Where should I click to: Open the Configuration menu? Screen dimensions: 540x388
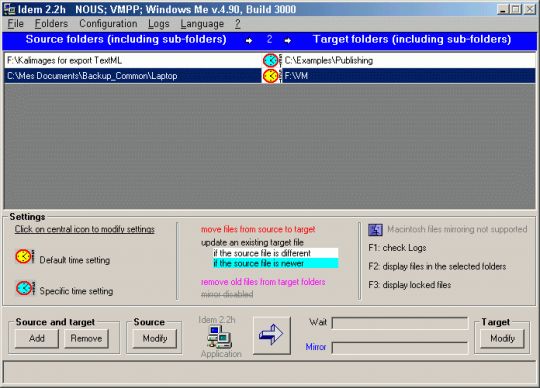point(108,24)
